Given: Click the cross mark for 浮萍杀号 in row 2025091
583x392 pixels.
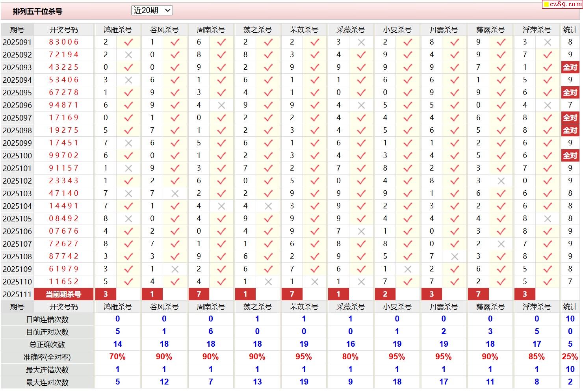Looking at the screenshot, I should pyautogui.click(x=548, y=42).
